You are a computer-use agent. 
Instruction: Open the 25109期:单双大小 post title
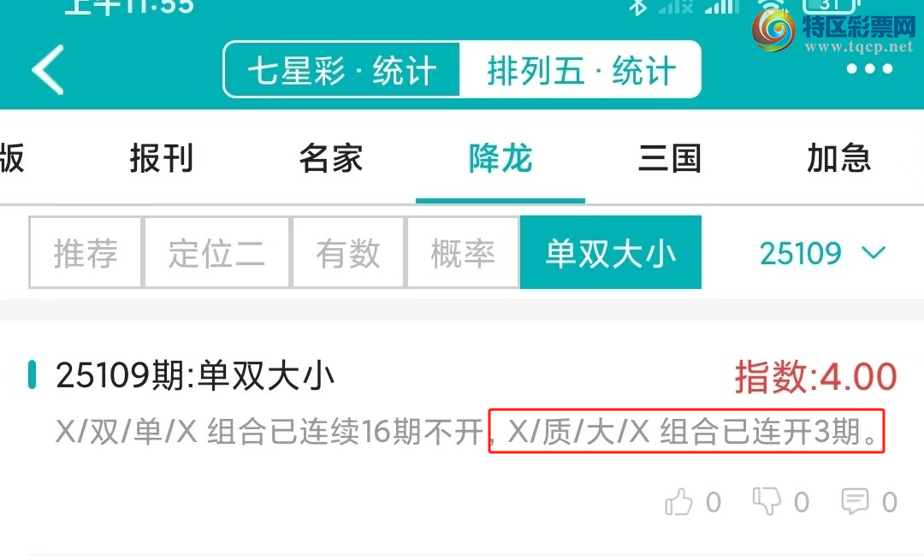coord(195,375)
